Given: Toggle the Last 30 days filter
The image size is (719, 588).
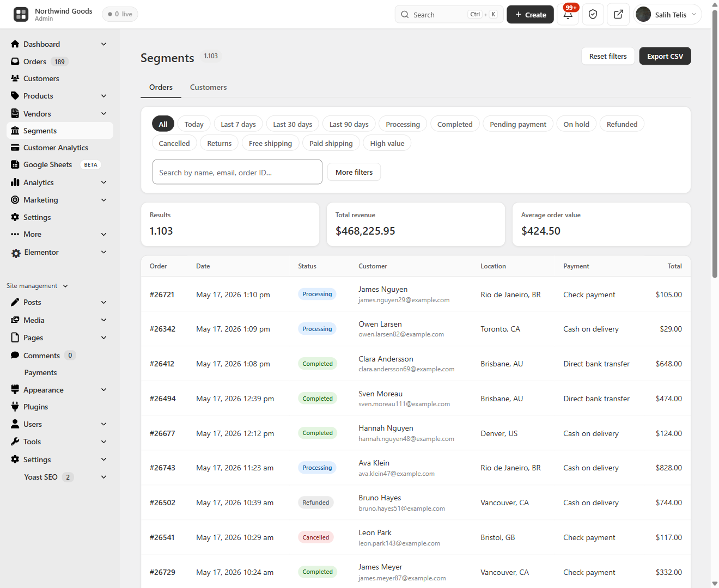Looking at the screenshot, I should click(293, 124).
